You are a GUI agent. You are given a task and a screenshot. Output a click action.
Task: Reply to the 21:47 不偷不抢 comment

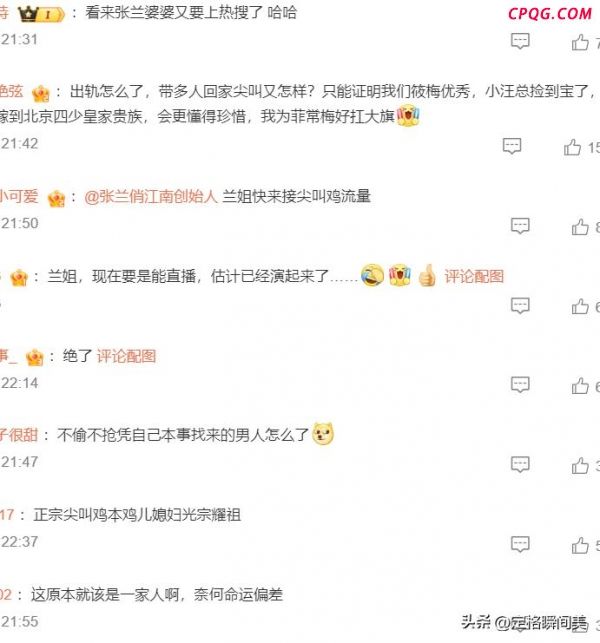520,464
